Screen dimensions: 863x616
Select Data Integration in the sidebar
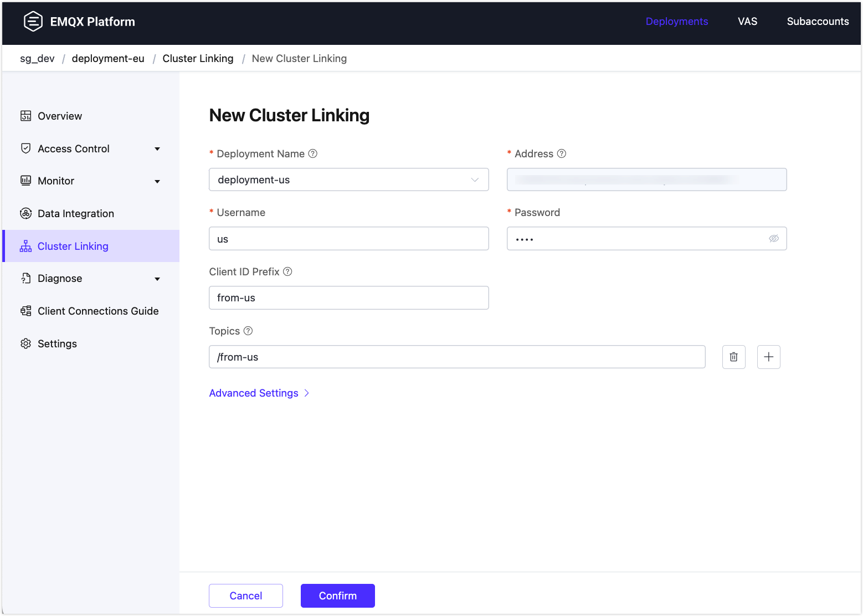[x=91, y=213]
